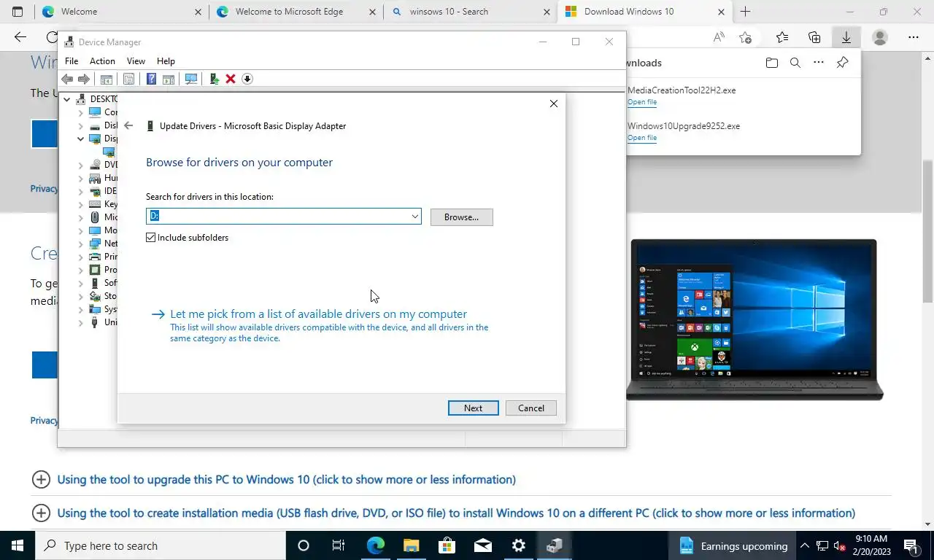Open the Properties toolbar icon in Device Manager

click(128, 79)
